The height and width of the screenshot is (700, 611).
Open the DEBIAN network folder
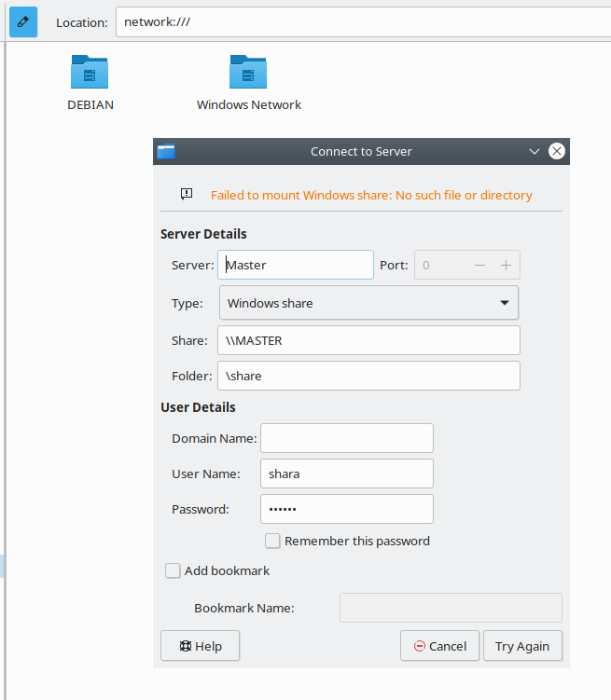tap(90, 74)
